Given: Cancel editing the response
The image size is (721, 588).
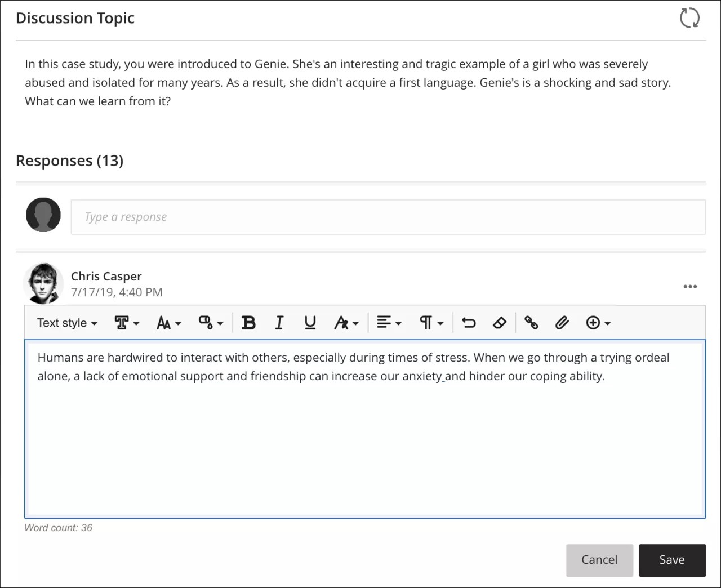Looking at the screenshot, I should 599,560.
